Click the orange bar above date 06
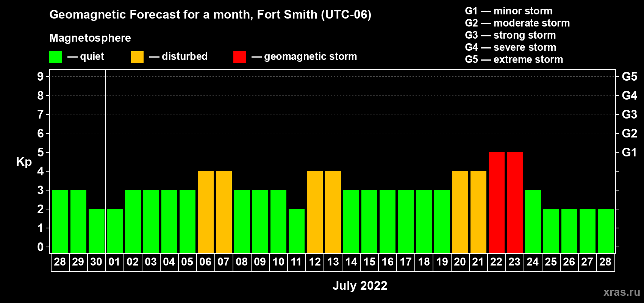 205,212
